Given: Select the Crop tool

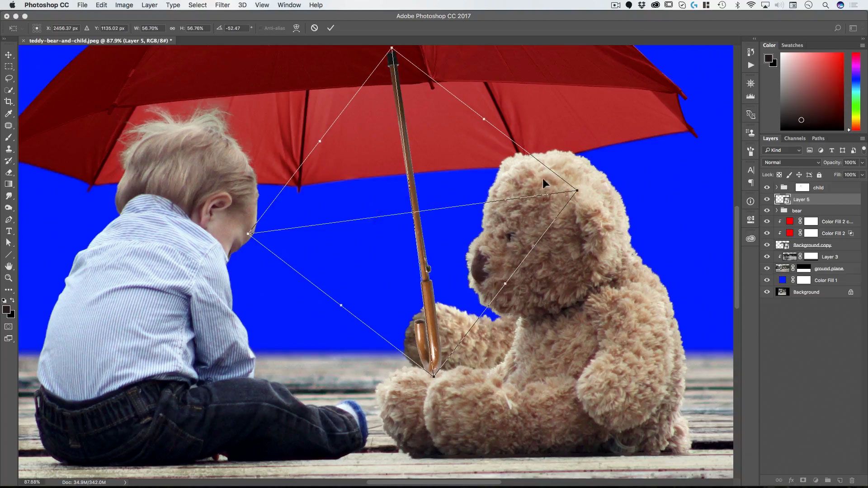Looking at the screenshot, I should pos(9,102).
